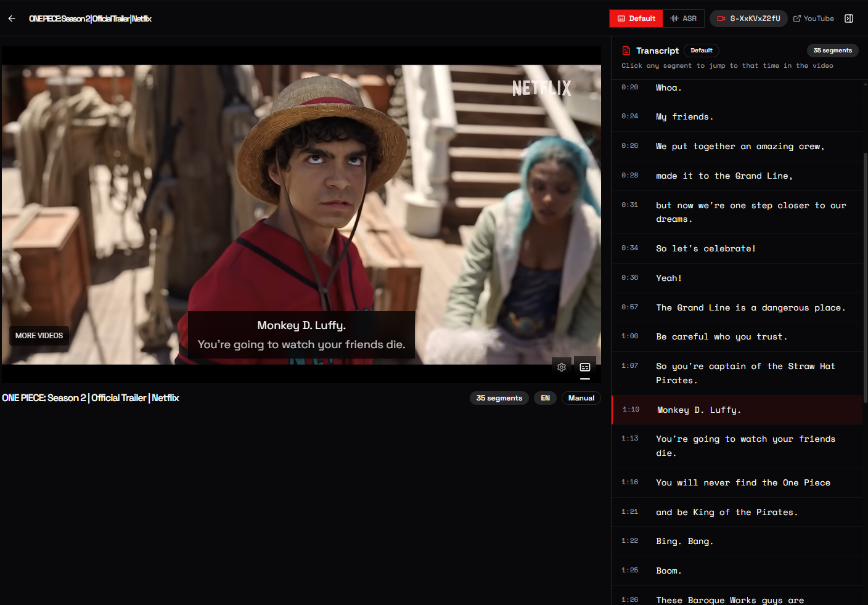Click the 35 segments badge in transcript header
868x605 pixels.
(x=832, y=50)
